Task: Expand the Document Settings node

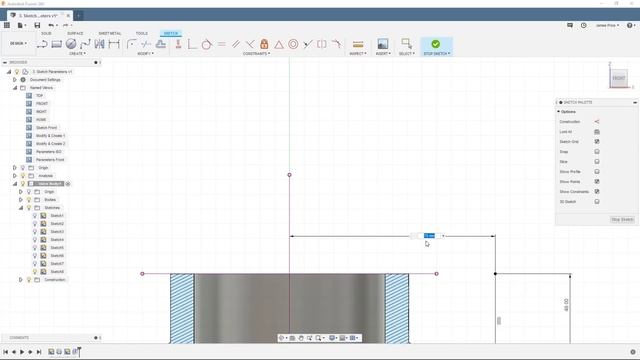Action: pyautogui.click(x=15, y=80)
